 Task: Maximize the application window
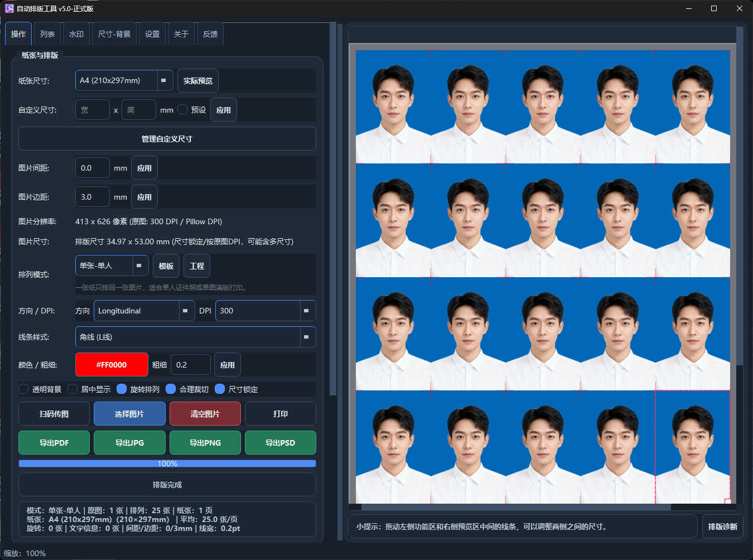(x=713, y=8)
